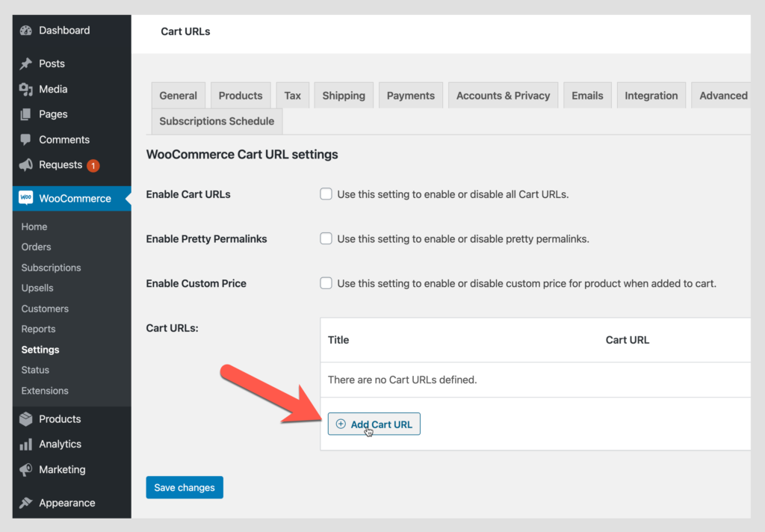
Task: Click the 'Enable Cart URLs' label
Action: [188, 194]
